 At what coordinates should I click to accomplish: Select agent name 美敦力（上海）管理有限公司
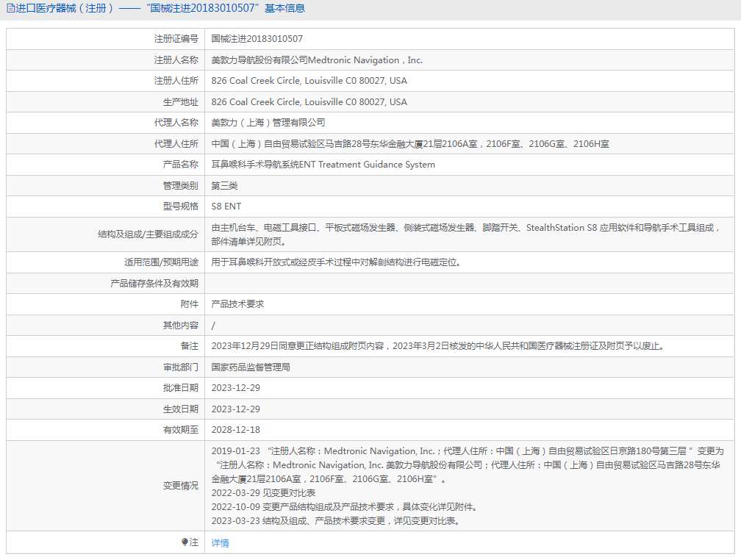pos(268,123)
